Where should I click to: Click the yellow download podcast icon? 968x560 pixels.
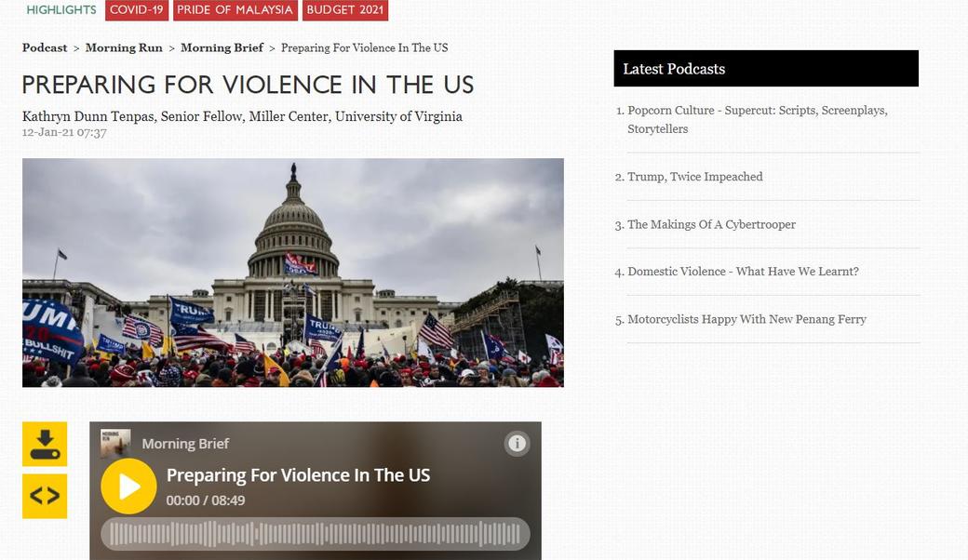45,444
